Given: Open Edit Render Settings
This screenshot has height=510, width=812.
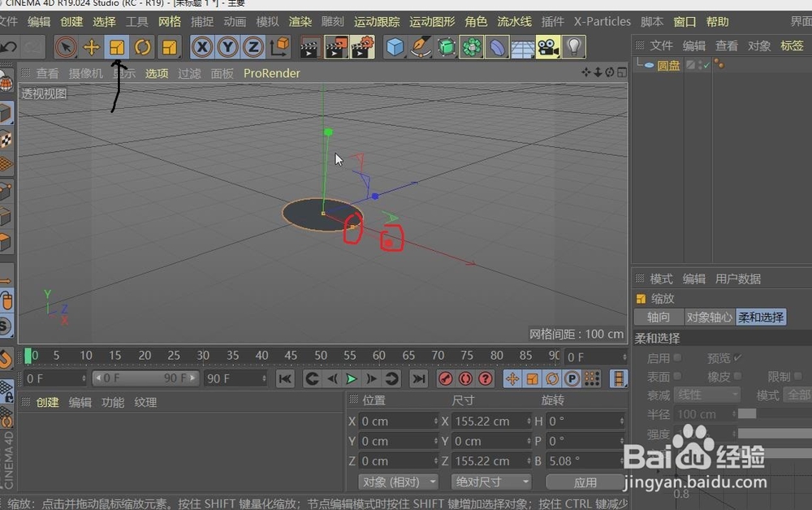Looking at the screenshot, I should [x=362, y=48].
